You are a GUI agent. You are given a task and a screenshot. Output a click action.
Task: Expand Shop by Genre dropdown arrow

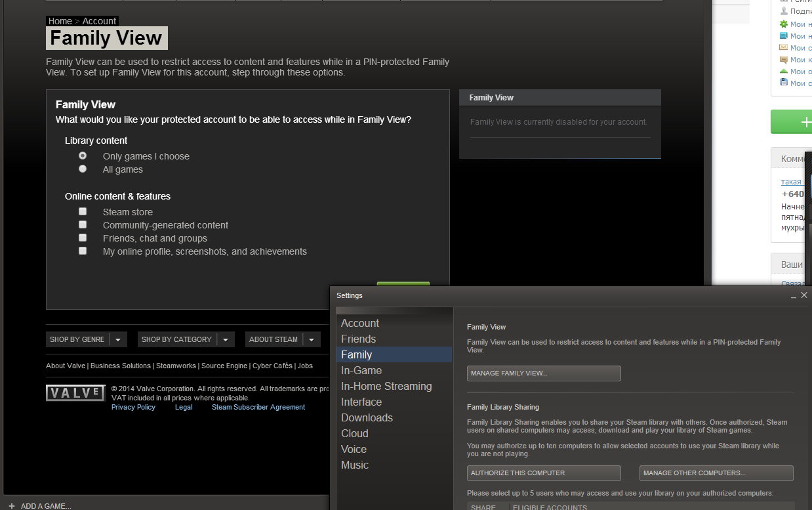117,339
